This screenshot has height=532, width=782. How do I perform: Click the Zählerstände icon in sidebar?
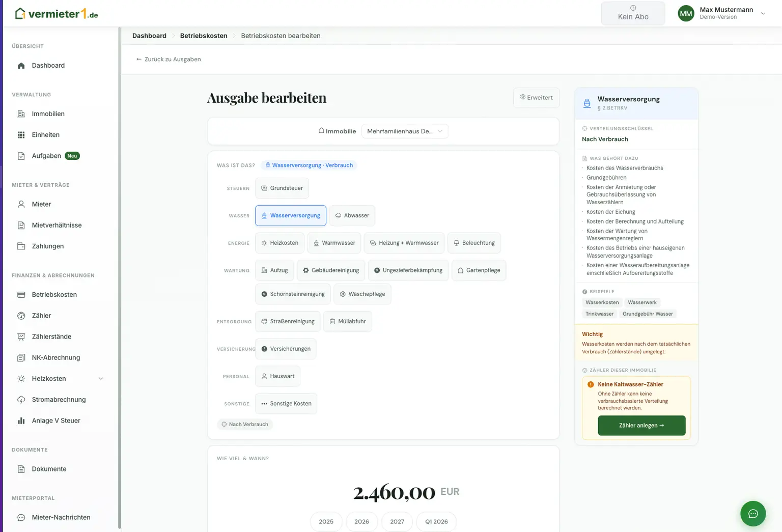(21, 337)
